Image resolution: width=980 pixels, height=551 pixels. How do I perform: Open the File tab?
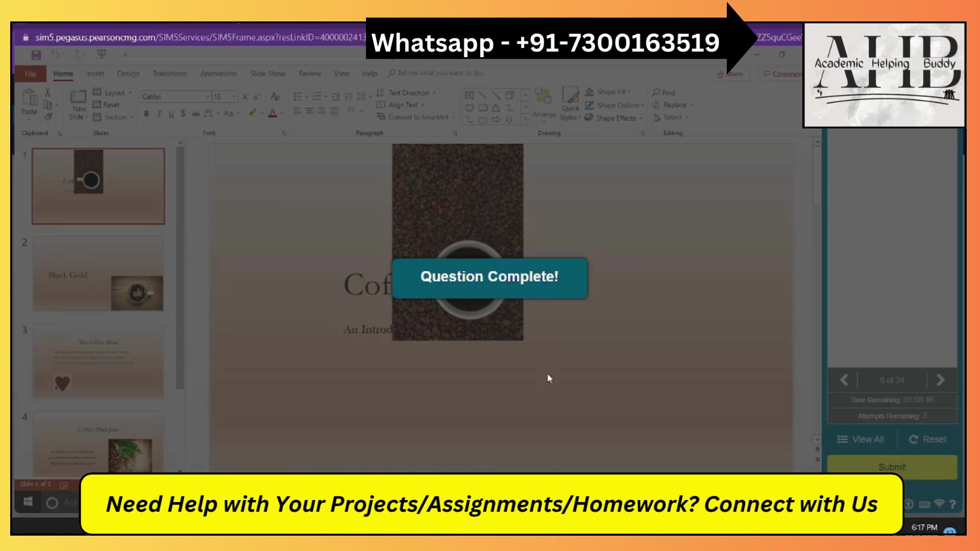coord(31,74)
